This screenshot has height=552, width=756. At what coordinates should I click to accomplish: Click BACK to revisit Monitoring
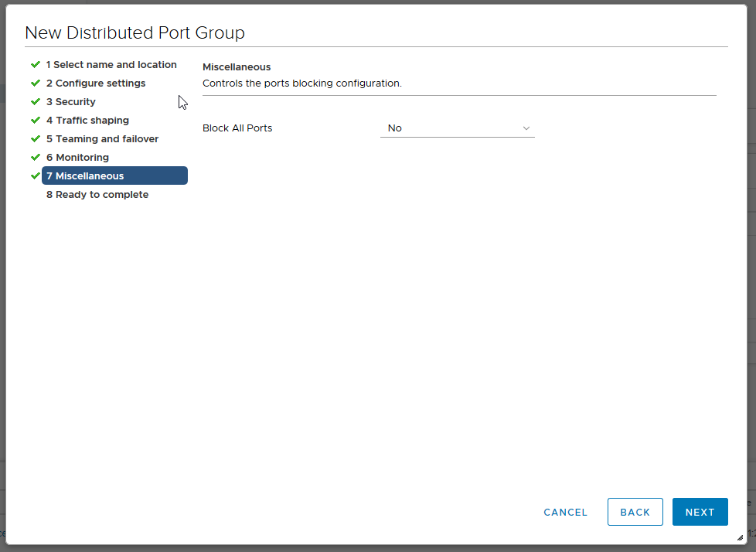(635, 512)
